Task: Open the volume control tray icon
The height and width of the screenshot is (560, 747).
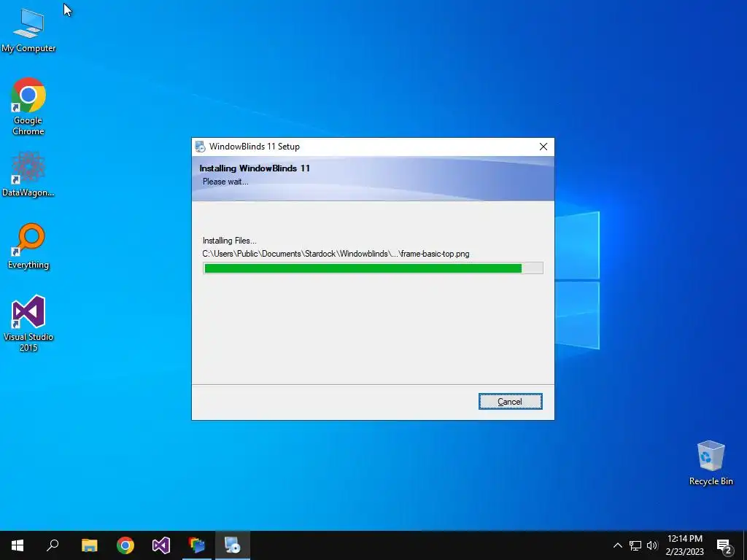Action: 652,545
